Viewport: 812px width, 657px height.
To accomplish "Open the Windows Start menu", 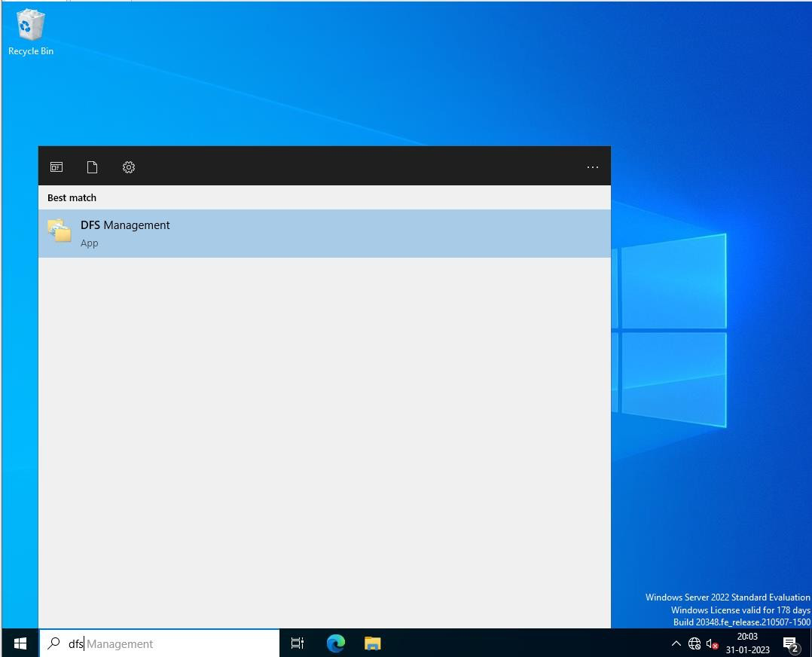I will point(20,643).
